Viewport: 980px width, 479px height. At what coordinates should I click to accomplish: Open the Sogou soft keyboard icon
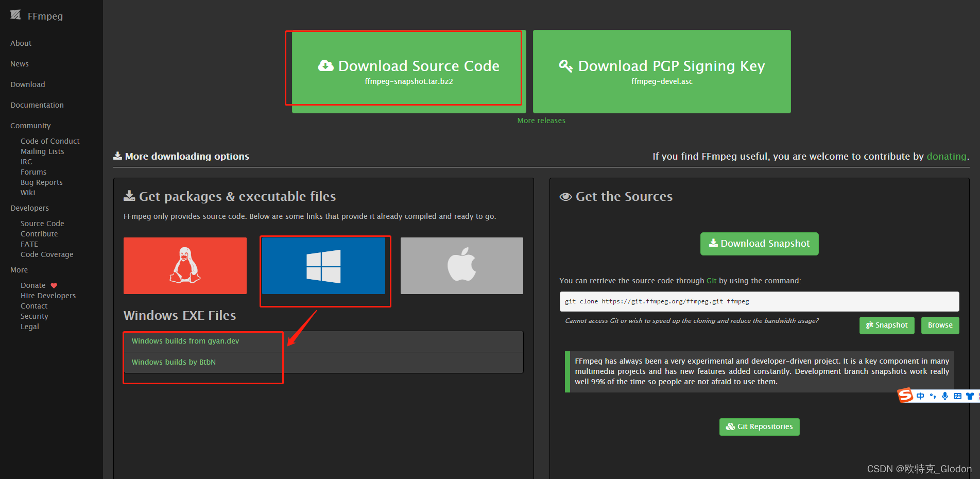pos(957,396)
